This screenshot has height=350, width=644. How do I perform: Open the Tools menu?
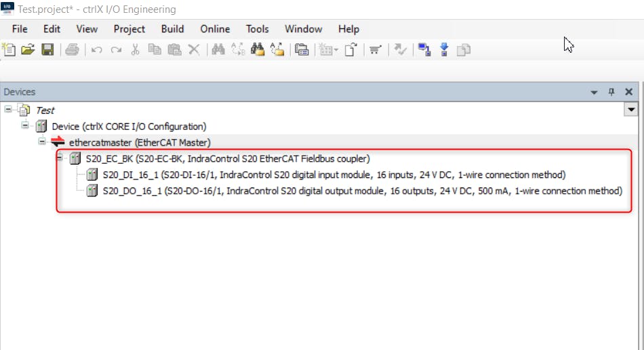(x=258, y=29)
